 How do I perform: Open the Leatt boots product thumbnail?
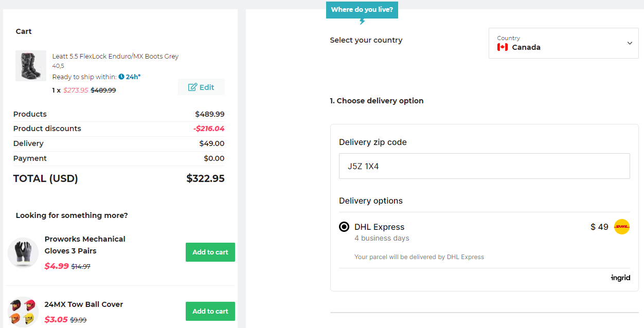click(31, 66)
